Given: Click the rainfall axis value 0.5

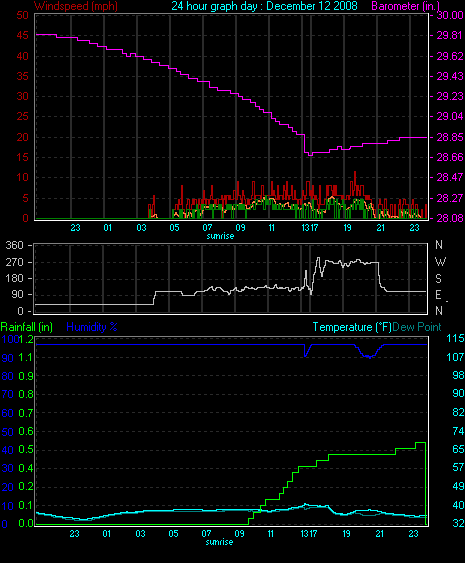Looking at the screenshot, I should (x=26, y=450).
